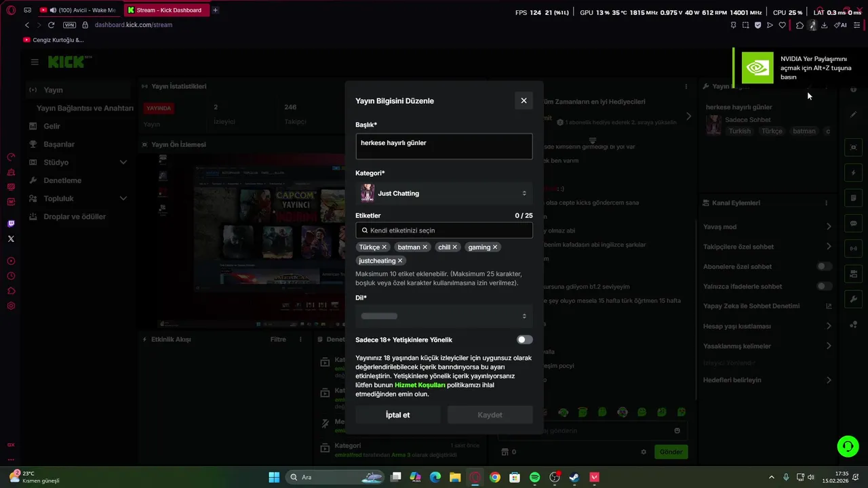Click the wrench tools icon in right rail
Screen dimensions: 868x488
(854, 299)
